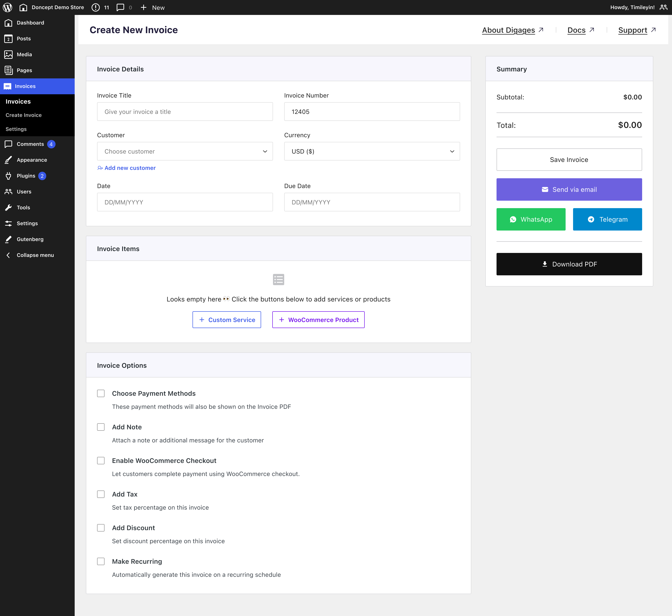Click the Download PDF button
The height and width of the screenshot is (616, 672).
click(569, 264)
